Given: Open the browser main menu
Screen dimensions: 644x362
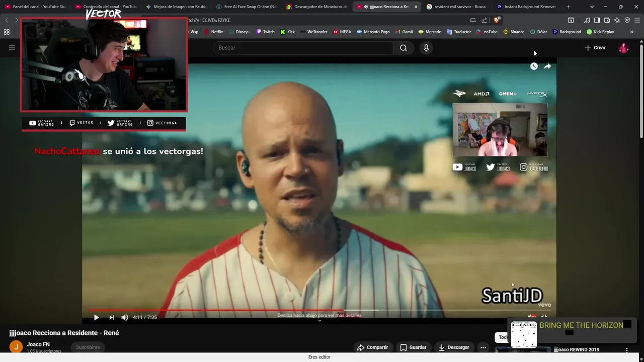Looking at the screenshot, I should (x=637, y=20).
